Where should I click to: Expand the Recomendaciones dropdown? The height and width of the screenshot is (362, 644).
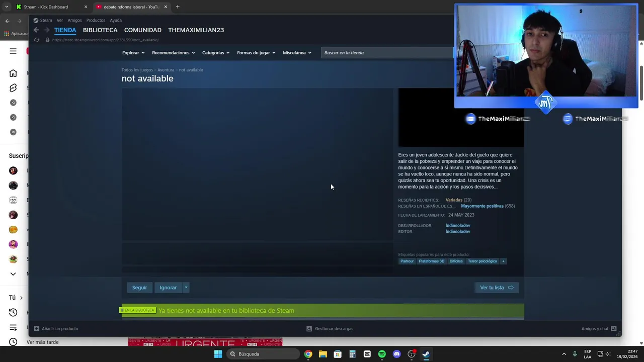click(x=173, y=53)
